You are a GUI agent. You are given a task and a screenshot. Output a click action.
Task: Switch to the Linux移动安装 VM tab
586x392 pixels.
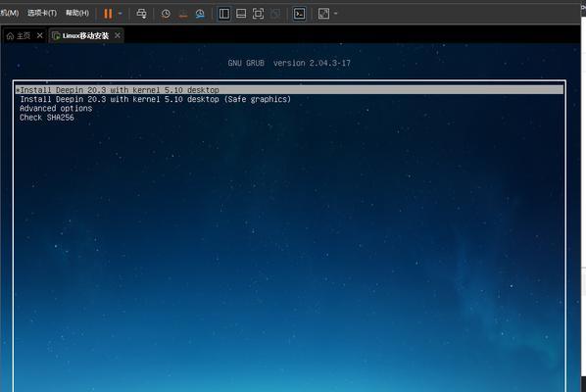point(80,36)
